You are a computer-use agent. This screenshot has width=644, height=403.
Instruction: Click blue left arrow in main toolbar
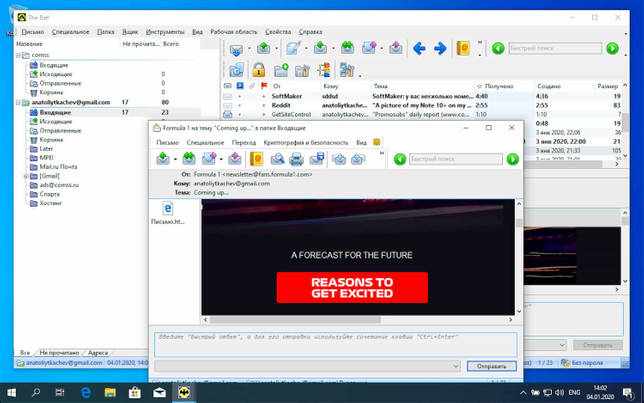pyautogui.click(x=419, y=48)
